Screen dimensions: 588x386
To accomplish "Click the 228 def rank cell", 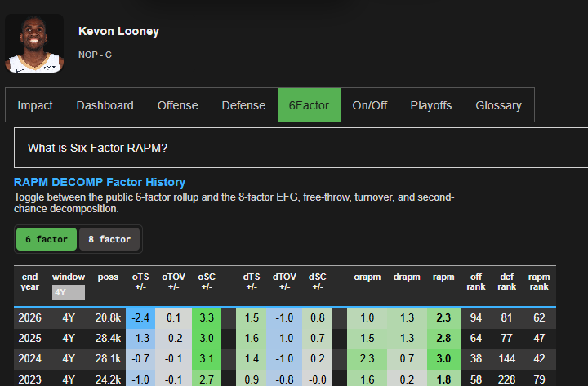I will (x=506, y=379).
